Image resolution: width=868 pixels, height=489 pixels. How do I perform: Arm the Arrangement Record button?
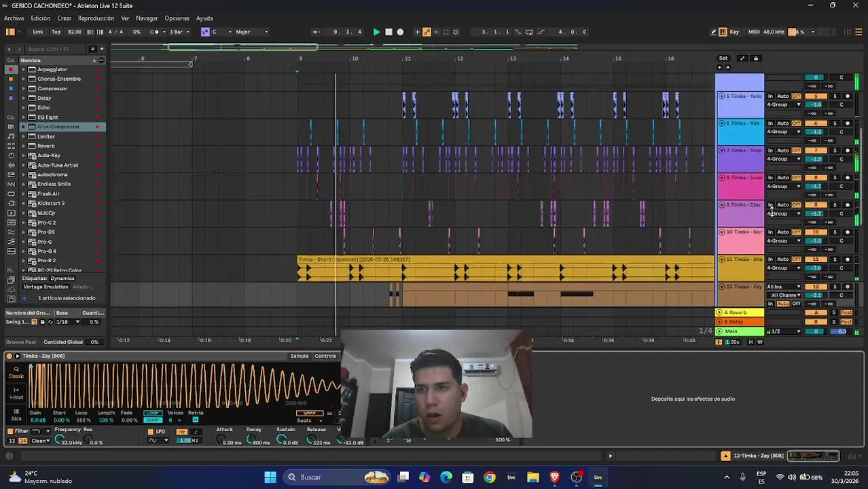(x=400, y=32)
